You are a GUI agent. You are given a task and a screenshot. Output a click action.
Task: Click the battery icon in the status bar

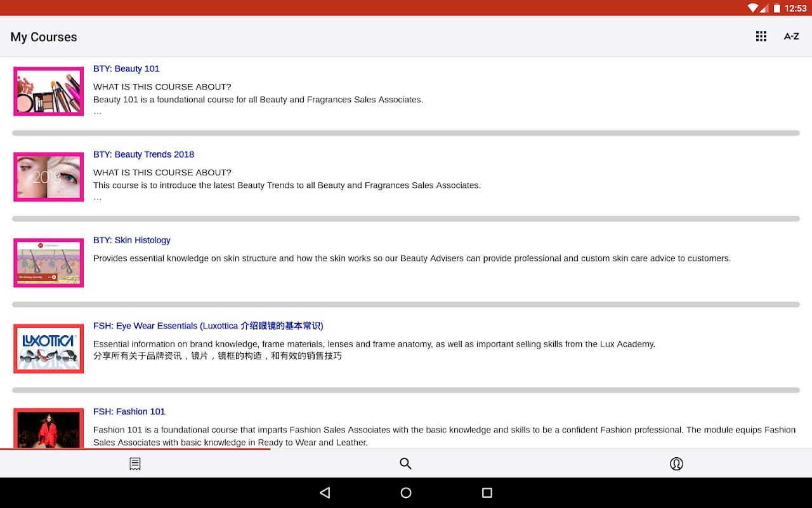(x=776, y=8)
